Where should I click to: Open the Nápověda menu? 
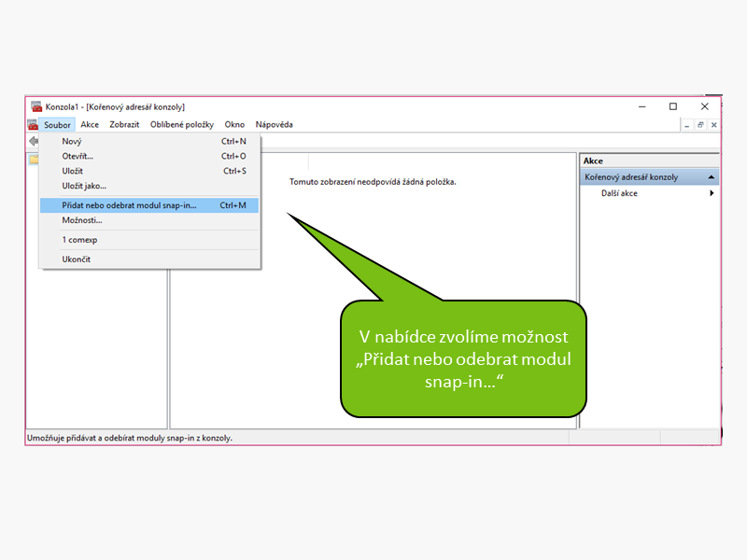274,125
